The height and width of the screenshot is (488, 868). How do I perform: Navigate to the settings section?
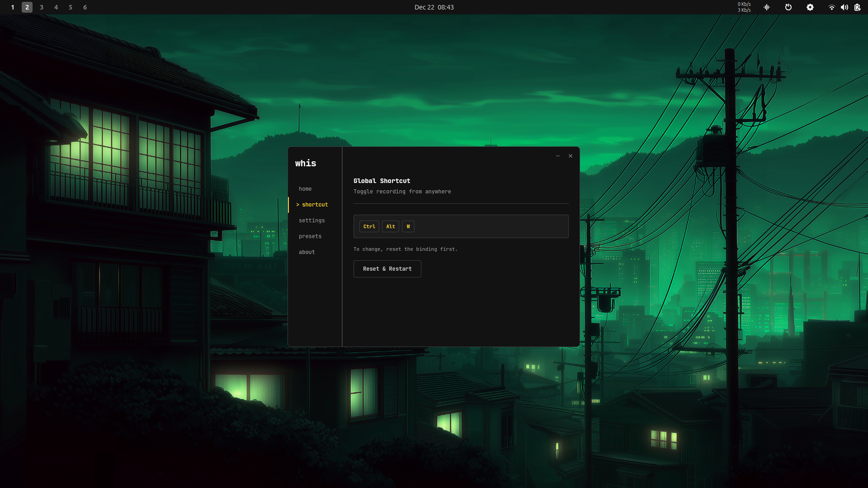pos(311,220)
